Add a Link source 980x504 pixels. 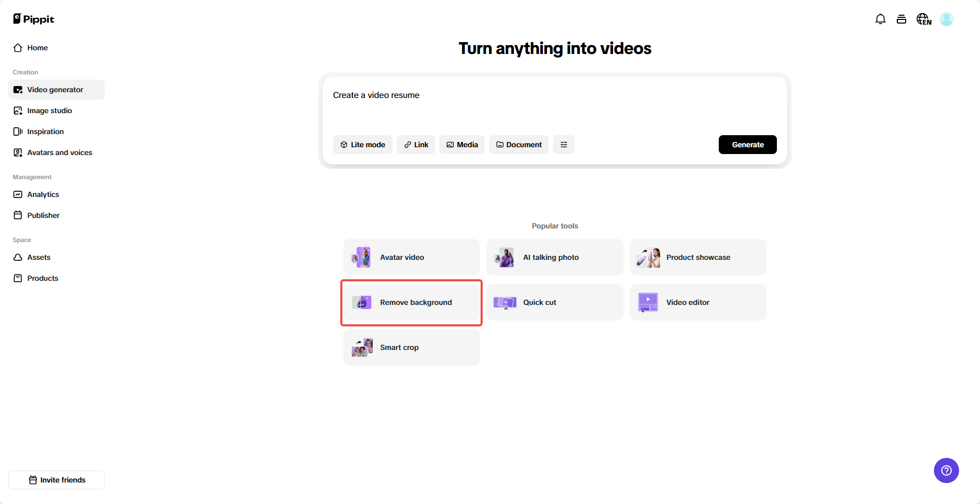(416, 145)
